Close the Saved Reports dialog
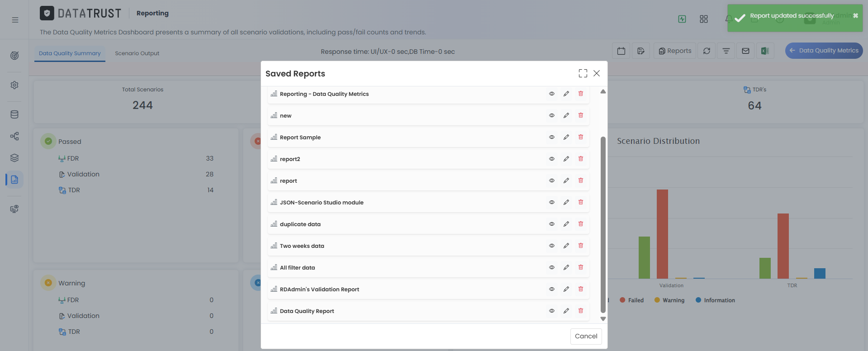 pos(597,73)
